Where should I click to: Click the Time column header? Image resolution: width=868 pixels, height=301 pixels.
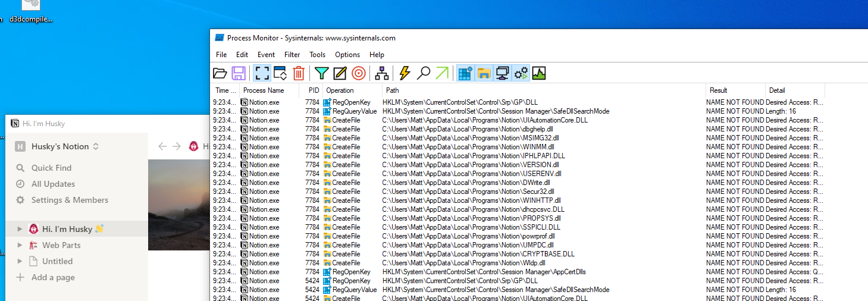[x=226, y=90]
